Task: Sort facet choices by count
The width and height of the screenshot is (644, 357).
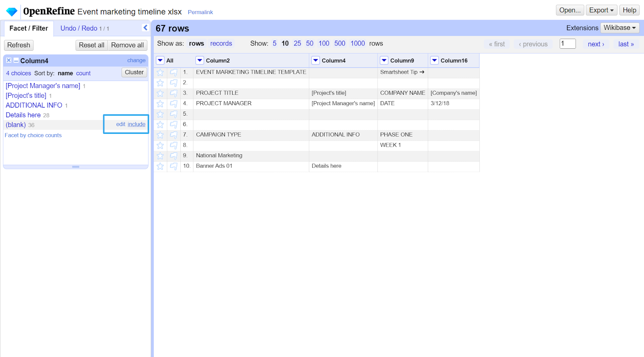Action: [83, 73]
